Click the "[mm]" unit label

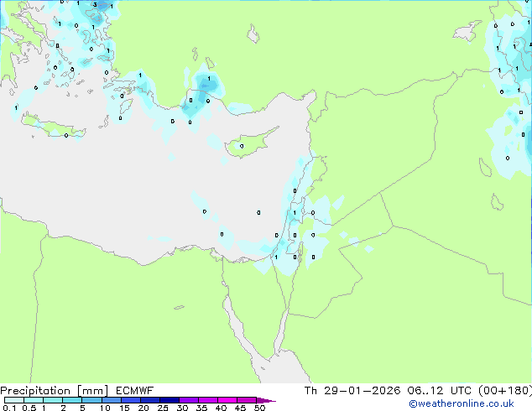[93, 391]
